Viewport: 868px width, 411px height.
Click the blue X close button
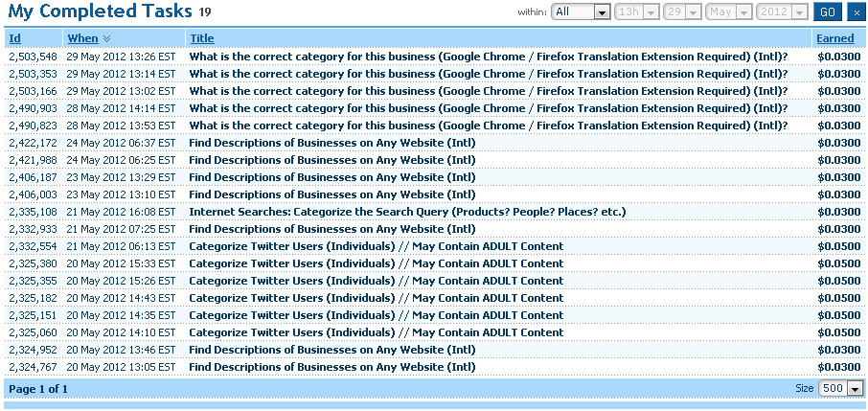click(857, 11)
